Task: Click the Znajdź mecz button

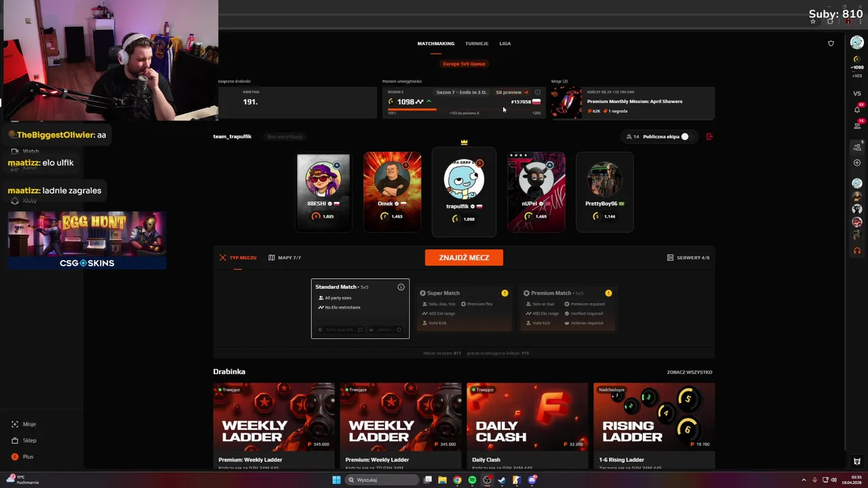Action: (464, 258)
